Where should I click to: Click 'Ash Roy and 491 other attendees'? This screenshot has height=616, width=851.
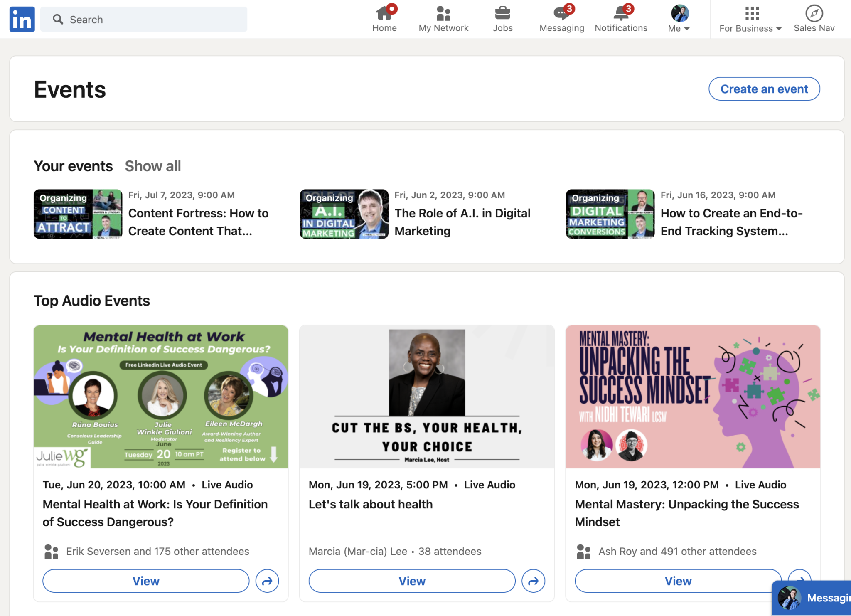677,551
